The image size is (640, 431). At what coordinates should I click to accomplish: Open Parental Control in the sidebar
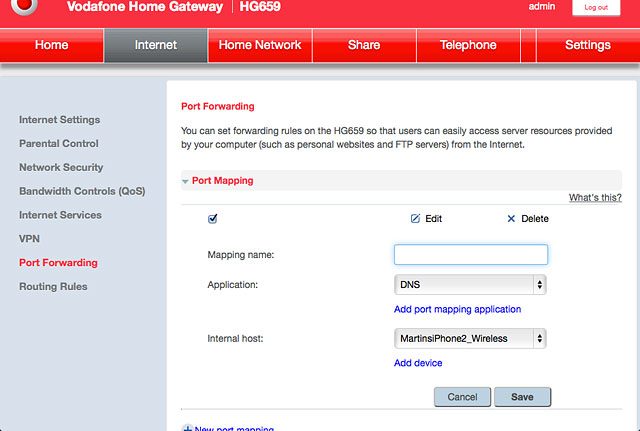click(59, 144)
